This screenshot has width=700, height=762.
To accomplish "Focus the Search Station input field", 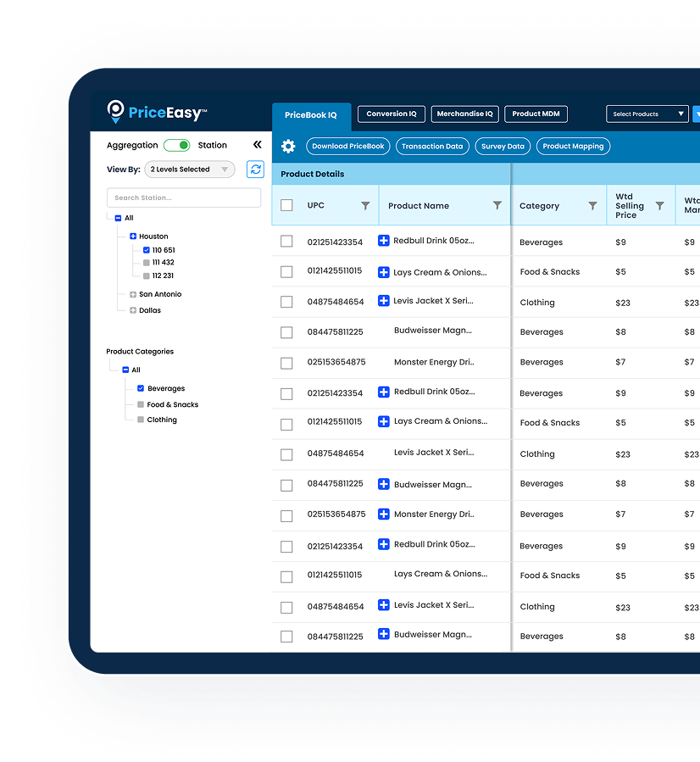I will pos(184,197).
